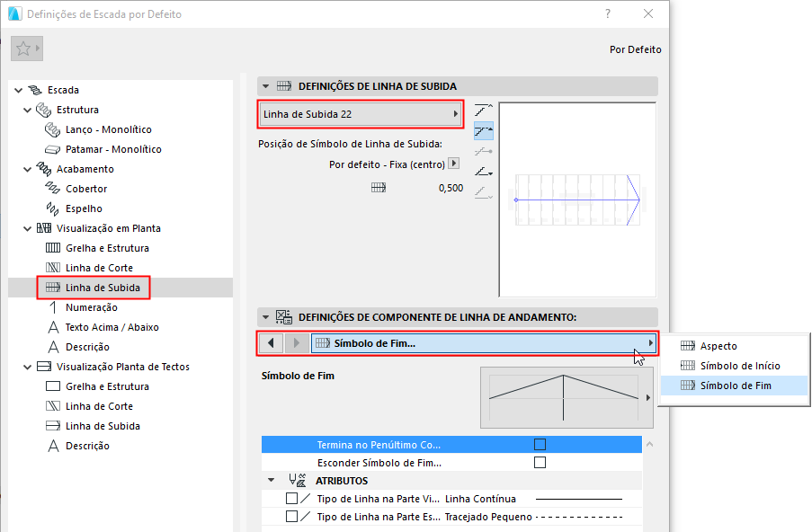Open end symbol shape preview picker
Screen dimensions: 812x532
(x=567, y=397)
